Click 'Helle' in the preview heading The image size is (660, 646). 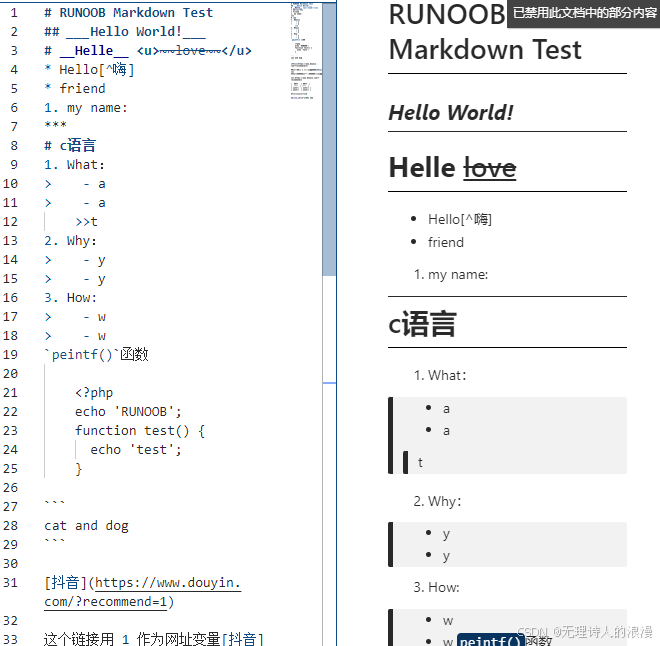[x=422, y=167]
